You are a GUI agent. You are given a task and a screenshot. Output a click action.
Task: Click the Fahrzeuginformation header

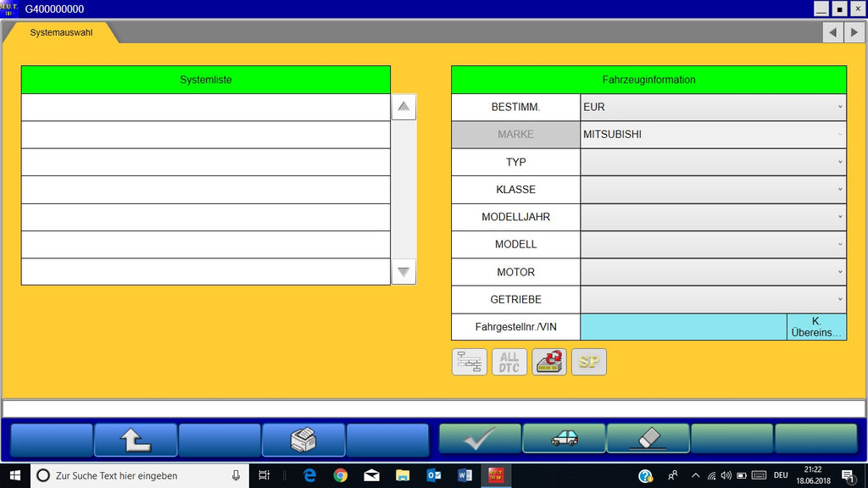(648, 80)
